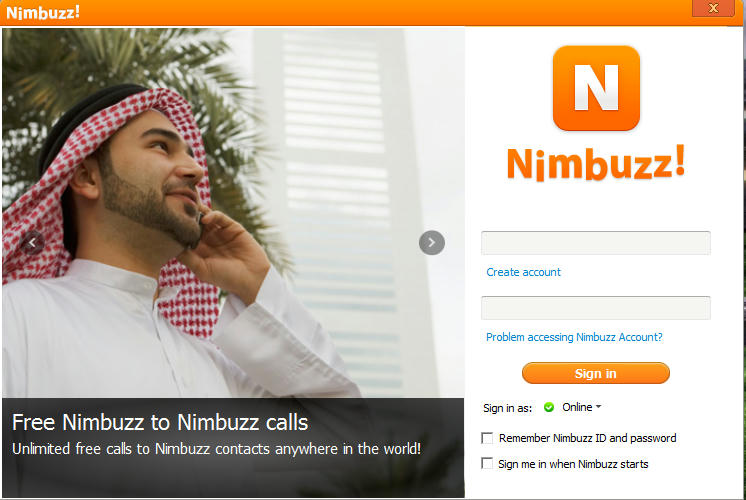Click the orange Nimbuzz N logo icon

[596, 88]
